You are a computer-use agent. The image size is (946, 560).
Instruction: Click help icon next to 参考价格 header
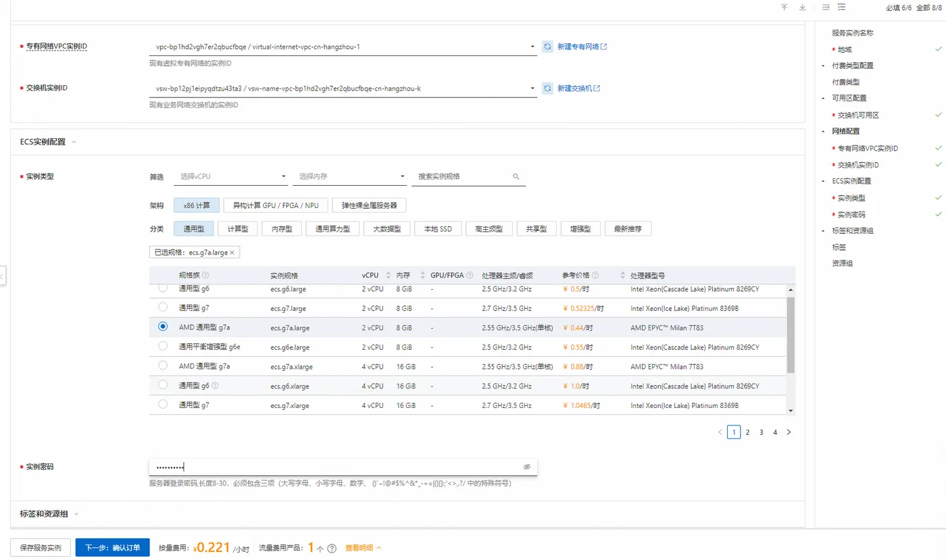(595, 276)
